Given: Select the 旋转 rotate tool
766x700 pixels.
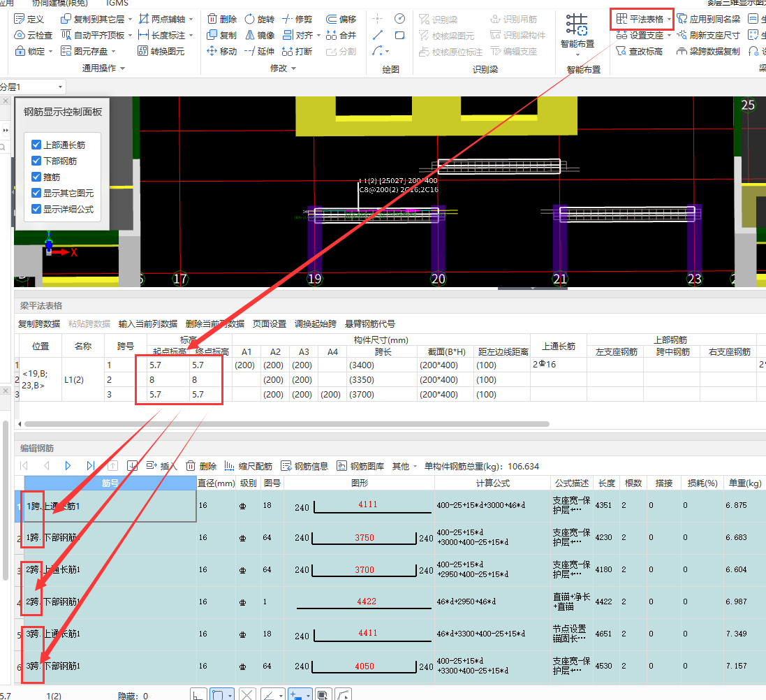Looking at the screenshot, I should pyautogui.click(x=260, y=19).
